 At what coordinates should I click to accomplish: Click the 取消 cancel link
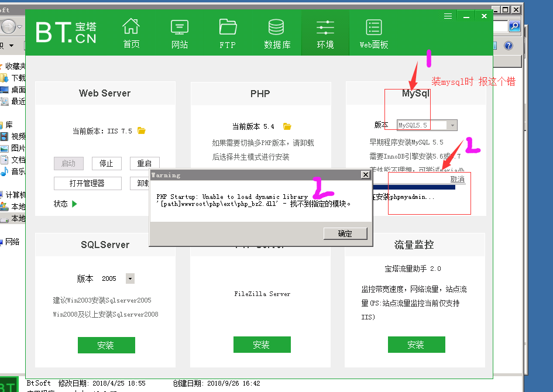458,179
